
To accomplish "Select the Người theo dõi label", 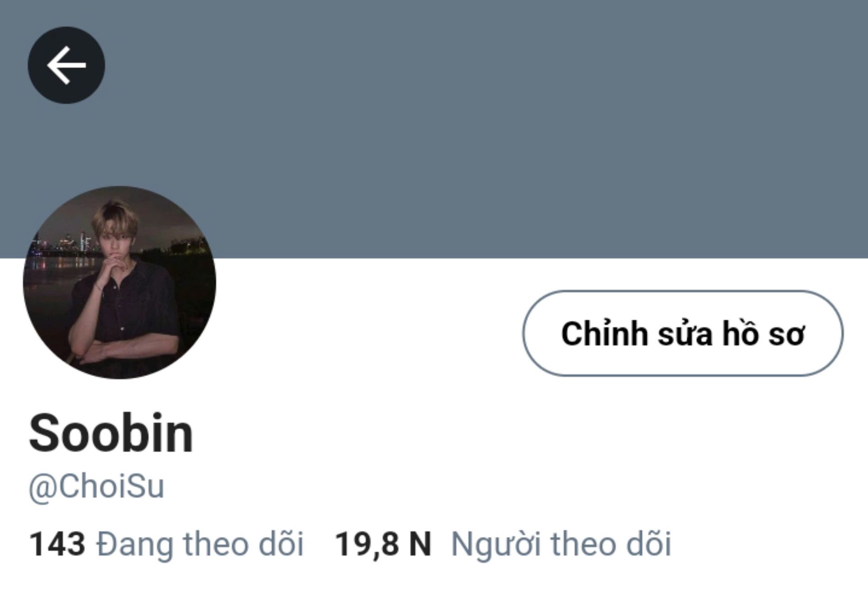I will [561, 544].
